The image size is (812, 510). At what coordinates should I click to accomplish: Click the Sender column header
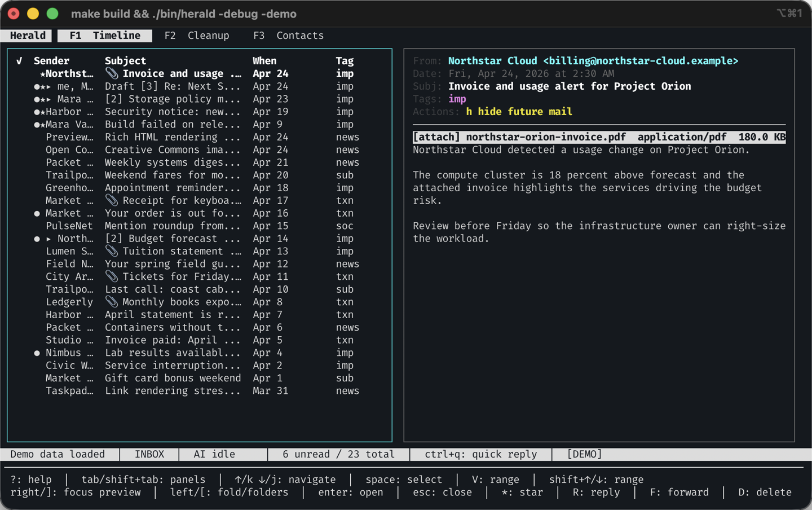(x=51, y=61)
